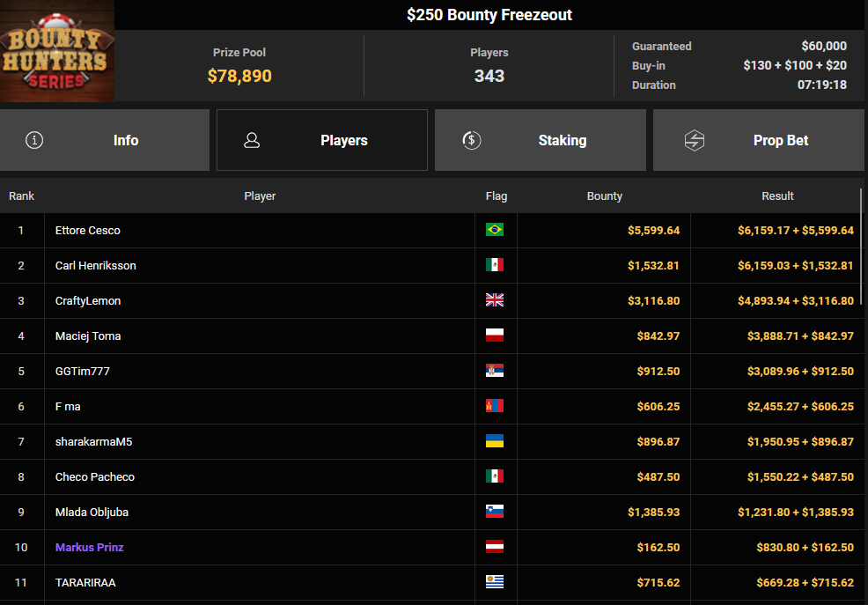The height and width of the screenshot is (605, 868).
Task: Sort by the Rank column header
Action: click(x=22, y=196)
